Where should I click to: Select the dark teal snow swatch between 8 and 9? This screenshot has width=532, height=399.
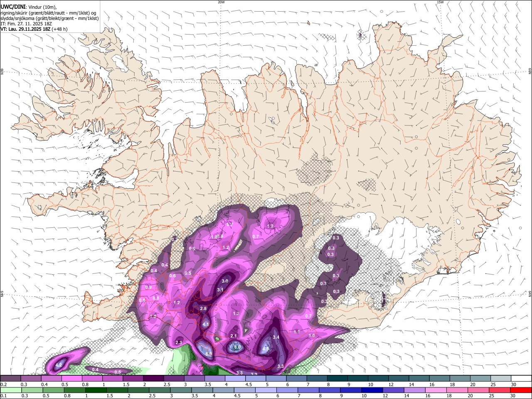337,378
